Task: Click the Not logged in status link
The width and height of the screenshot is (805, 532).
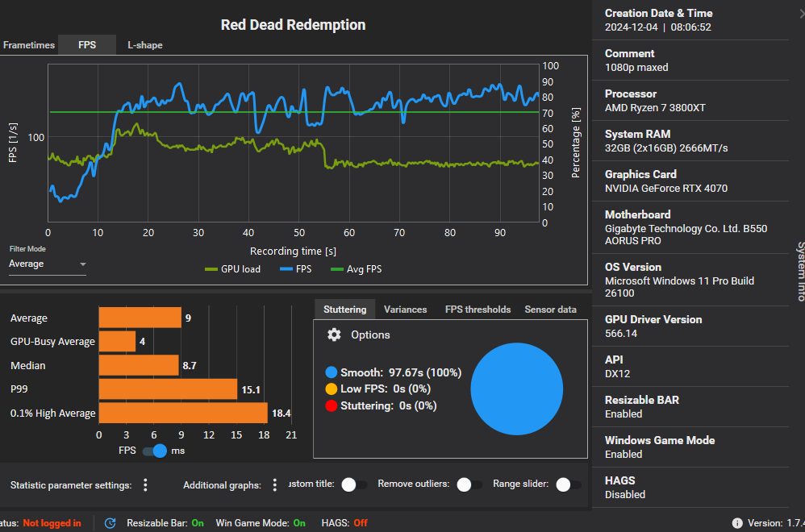Action: (52, 523)
